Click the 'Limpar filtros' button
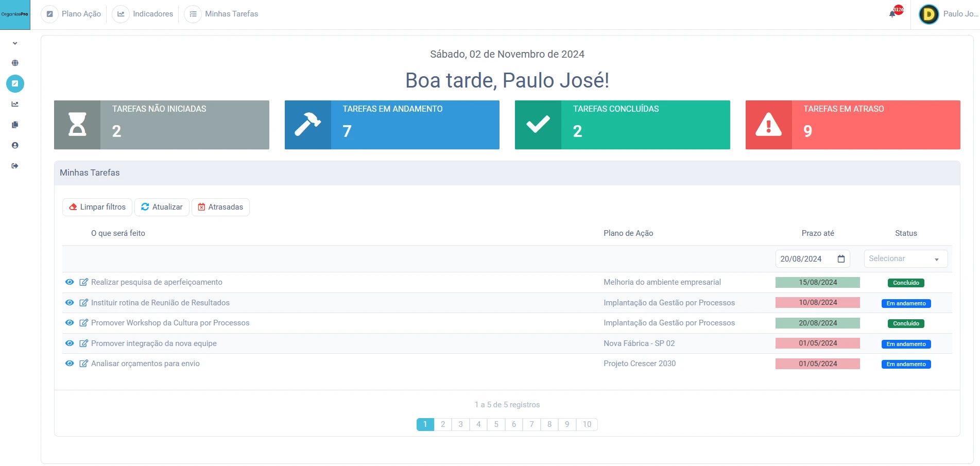 tap(97, 207)
